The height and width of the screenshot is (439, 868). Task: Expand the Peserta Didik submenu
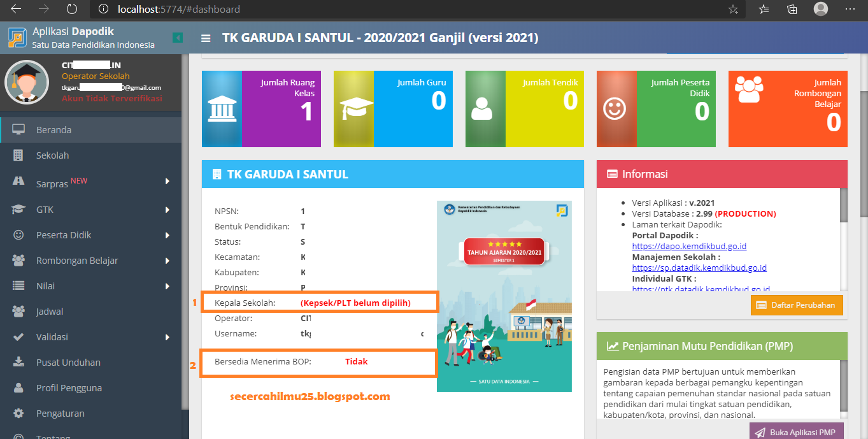(x=167, y=234)
